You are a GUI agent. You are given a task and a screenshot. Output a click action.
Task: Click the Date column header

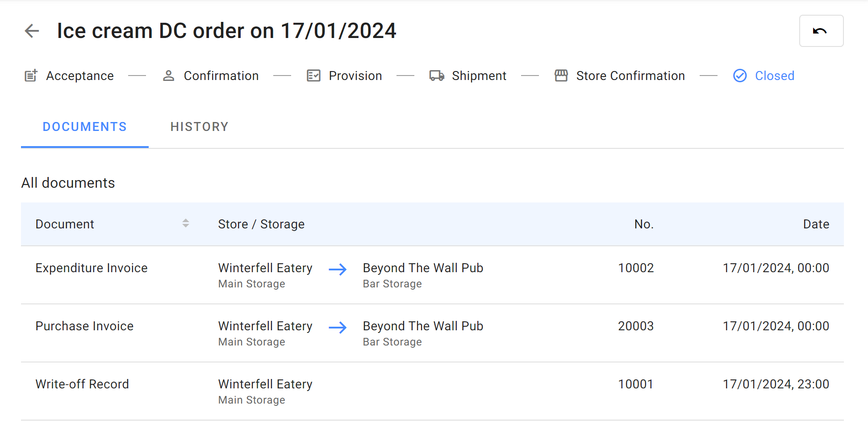coord(816,224)
